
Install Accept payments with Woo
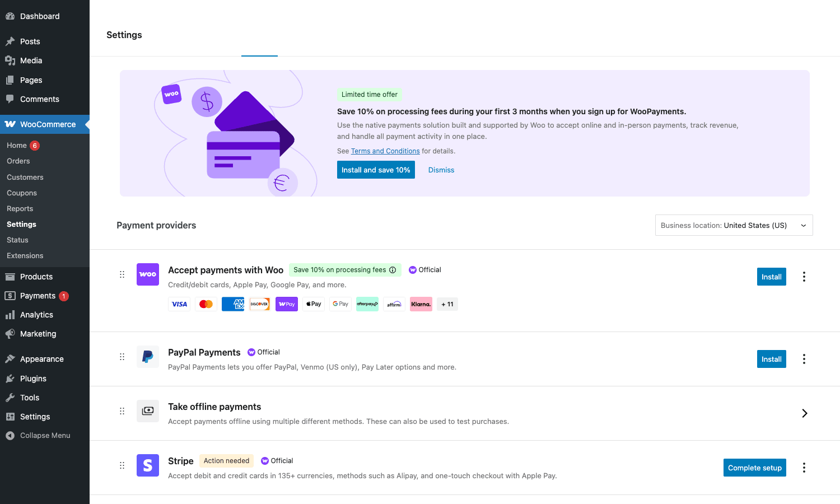click(771, 277)
